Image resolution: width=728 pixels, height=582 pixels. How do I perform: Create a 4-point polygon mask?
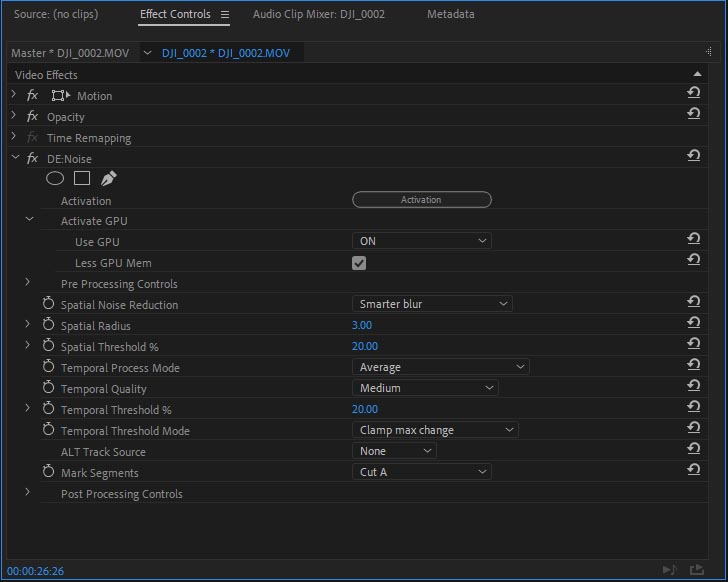pos(82,179)
